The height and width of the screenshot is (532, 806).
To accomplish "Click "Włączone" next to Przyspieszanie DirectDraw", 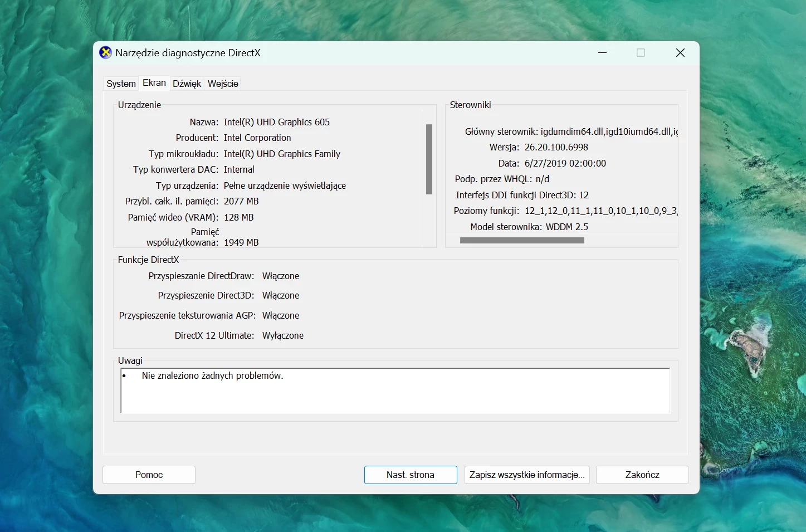I will point(281,276).
